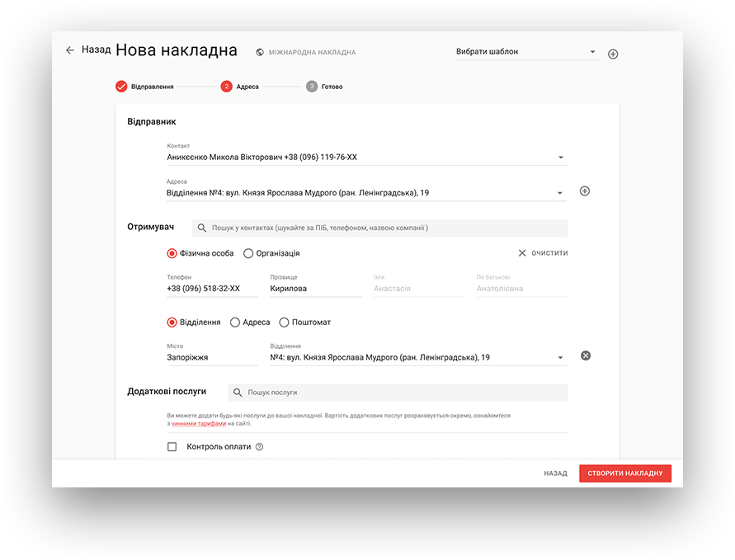735x560 pixels.
Task: Click the additional services search magnifier icon
Action: [x=238, y=393]
